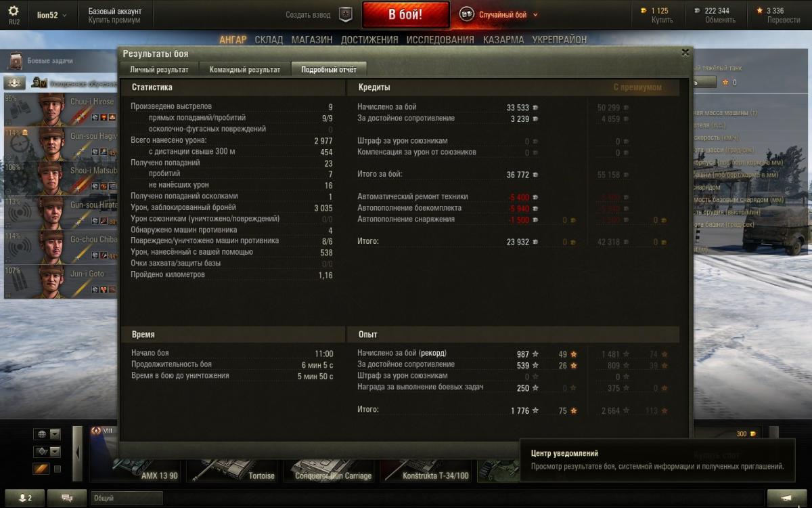Click the tank carousel left scroll arrow
This screenshot has height=508, width=812.
pyautogui.click(x=78, y=452)
